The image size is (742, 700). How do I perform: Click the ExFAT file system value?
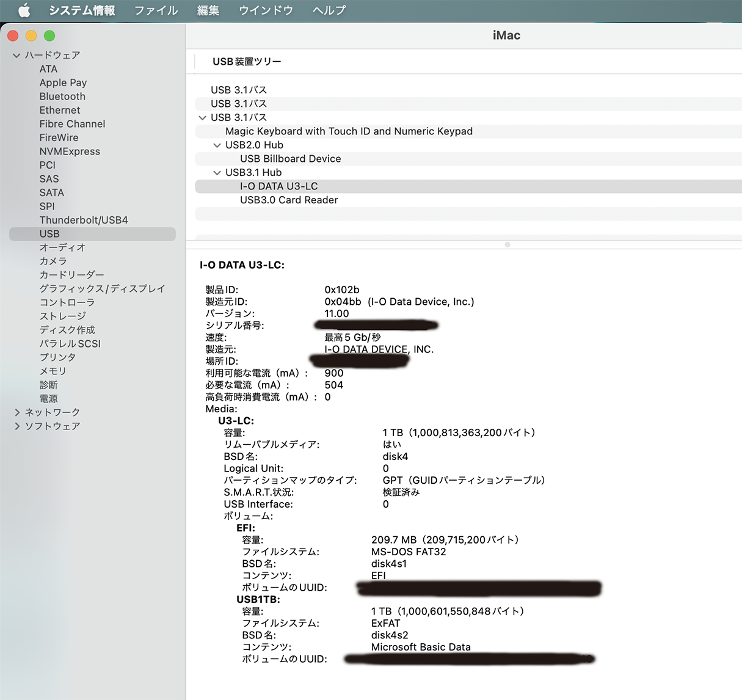click(385, 624)
